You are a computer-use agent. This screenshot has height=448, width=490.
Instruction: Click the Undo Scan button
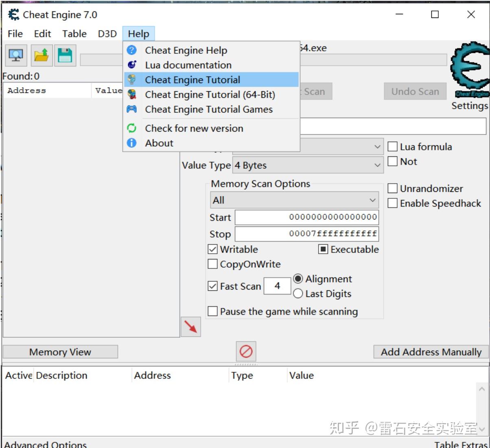pos(415,91)
